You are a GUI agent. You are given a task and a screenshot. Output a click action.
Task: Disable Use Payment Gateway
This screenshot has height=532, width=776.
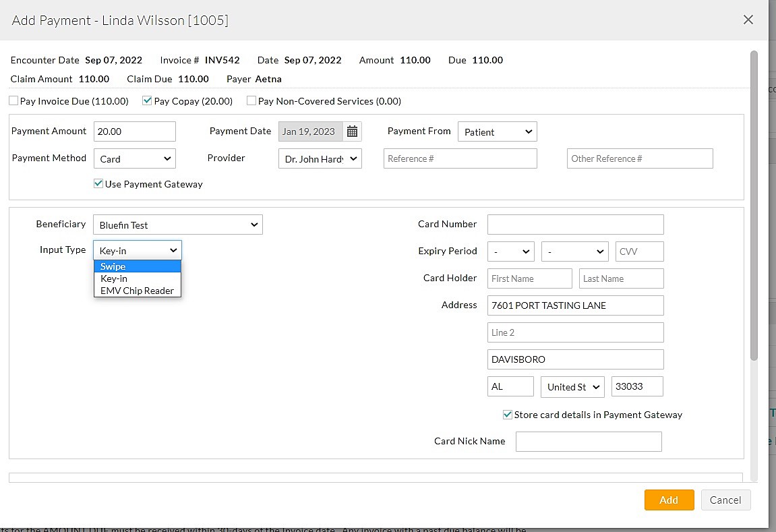pyautogui.click(x=98, y=183)
